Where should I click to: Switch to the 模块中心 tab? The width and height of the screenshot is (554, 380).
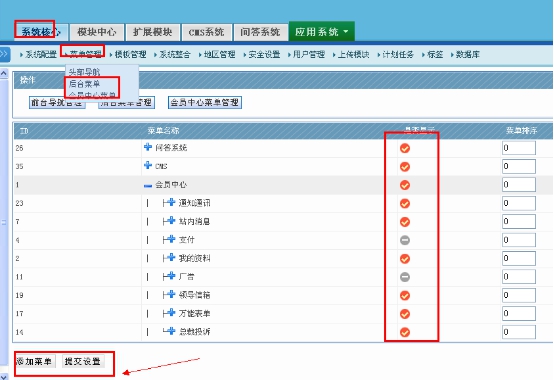click(97, 32)
